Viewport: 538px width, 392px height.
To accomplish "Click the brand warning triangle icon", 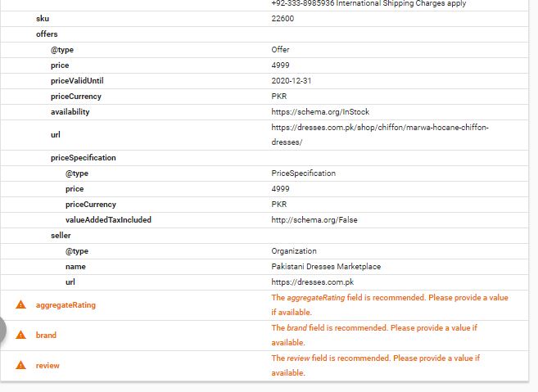I will click(21, 335).
